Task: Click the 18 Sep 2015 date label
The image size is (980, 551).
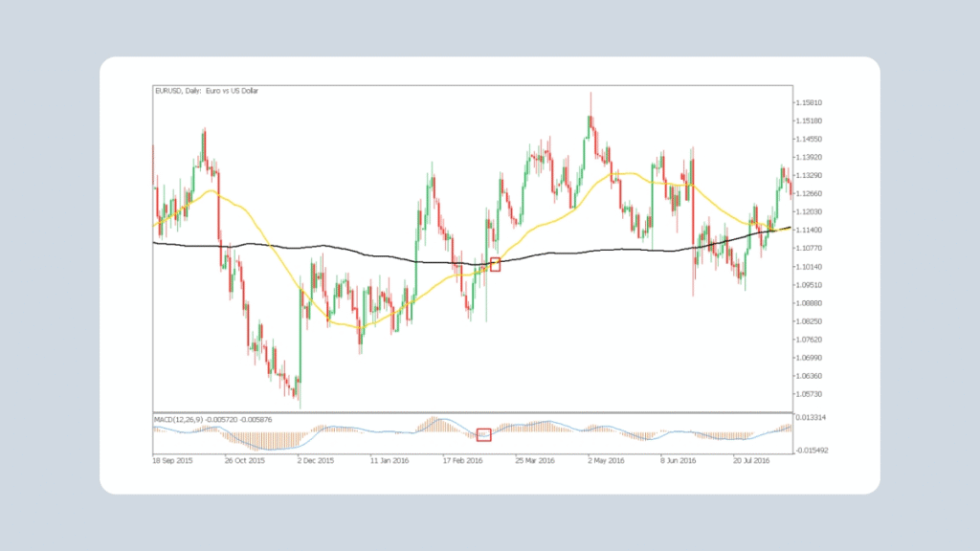Action: pos(172,460)
